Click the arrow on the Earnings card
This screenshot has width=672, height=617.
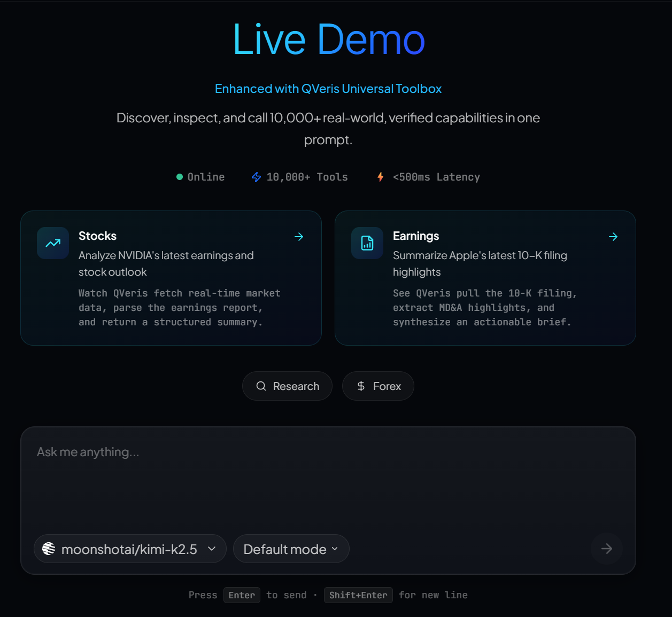click(x=613, y=237)
